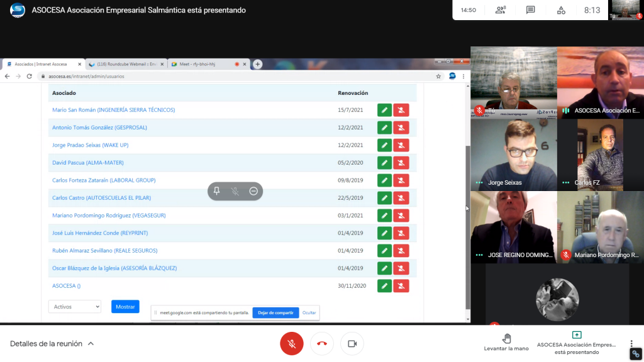Screen dimensions: 644x362
Task: Open the activities shapes icon
Action: (561, 10)
